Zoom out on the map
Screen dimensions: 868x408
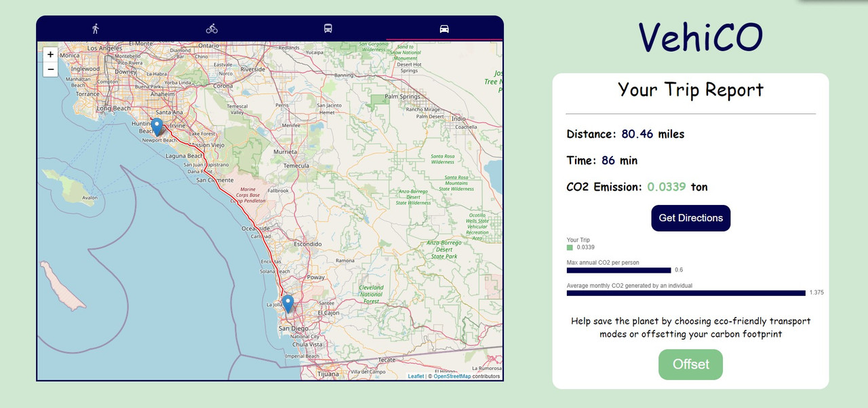pyautogui.click(x=50, y=69)
